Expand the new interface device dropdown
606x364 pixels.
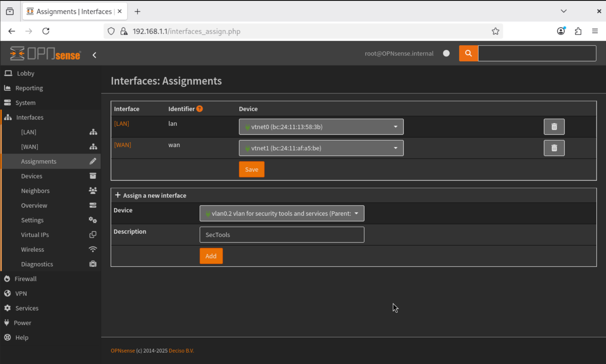[x=282, y=213]
